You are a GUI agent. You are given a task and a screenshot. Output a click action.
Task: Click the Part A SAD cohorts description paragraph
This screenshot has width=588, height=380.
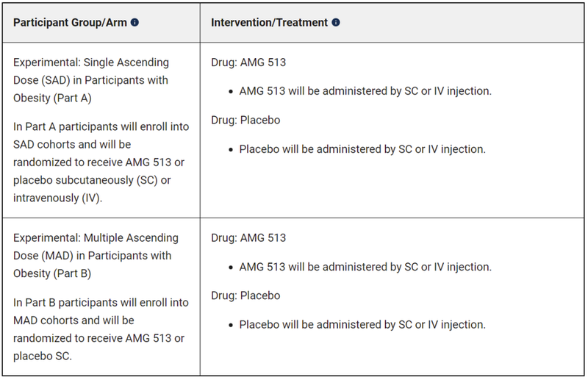point(101,162)
